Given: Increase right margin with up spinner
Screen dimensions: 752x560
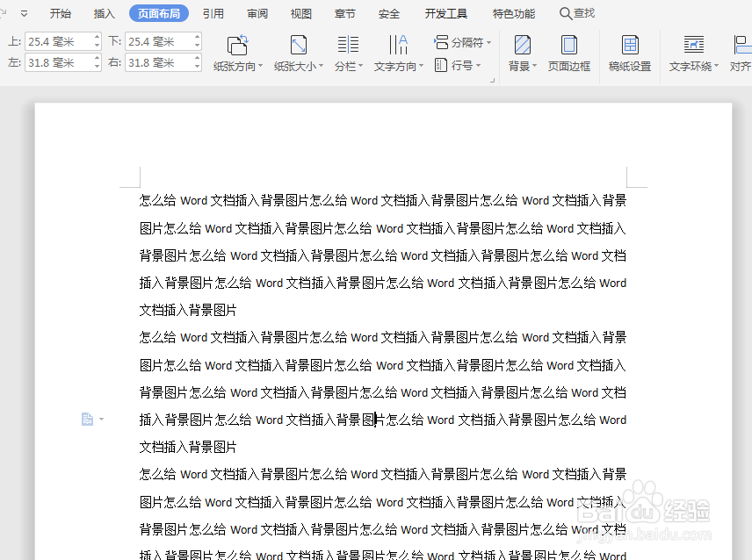Looking at the screenshot, I should (197, 58).
